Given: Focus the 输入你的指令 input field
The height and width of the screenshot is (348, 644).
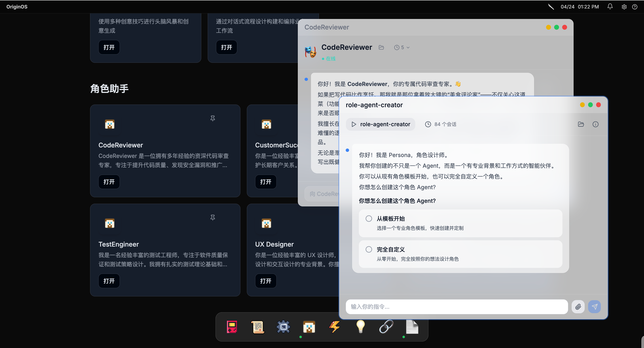Looking at the screenshot, I should tap(457, 306).
